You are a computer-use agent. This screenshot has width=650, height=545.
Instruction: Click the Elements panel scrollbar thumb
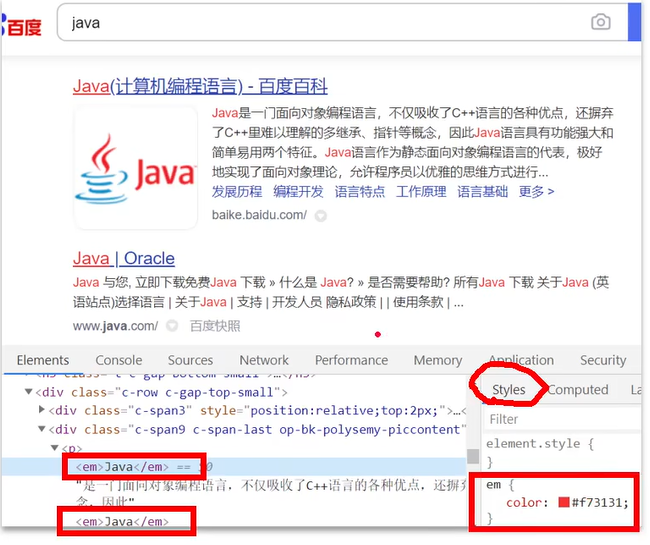[473, 456]
